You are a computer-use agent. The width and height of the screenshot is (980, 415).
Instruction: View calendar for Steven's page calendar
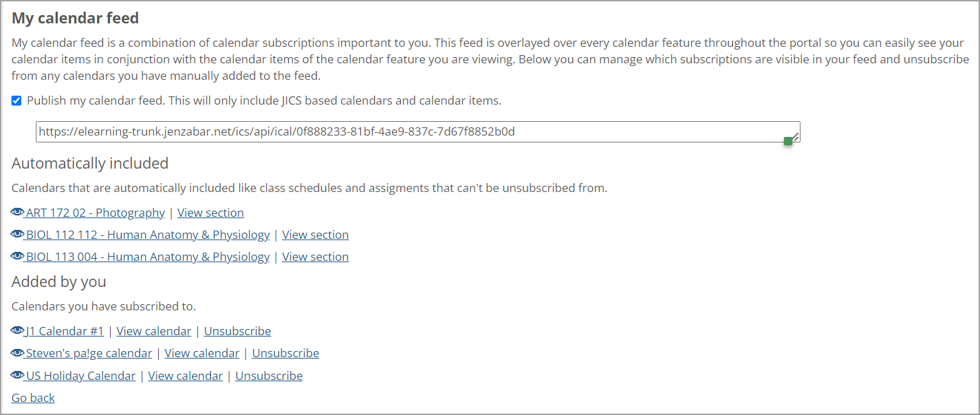[202, 353]
